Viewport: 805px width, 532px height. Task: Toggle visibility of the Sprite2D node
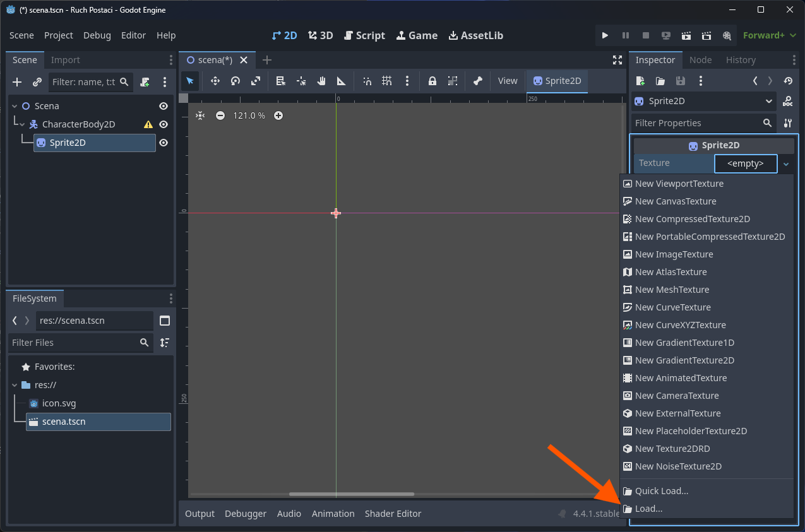164,143
